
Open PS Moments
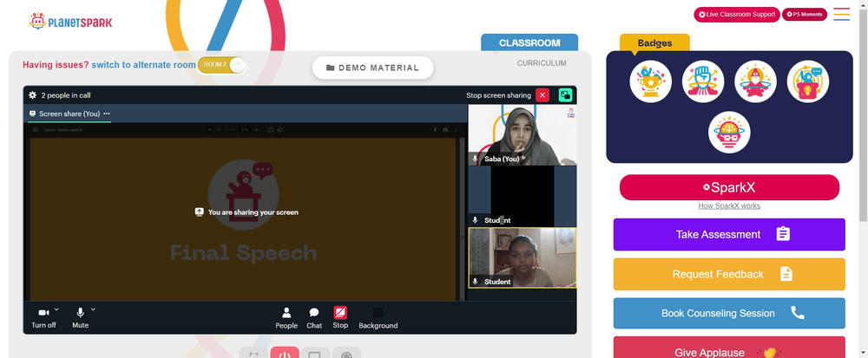[805, 15]
